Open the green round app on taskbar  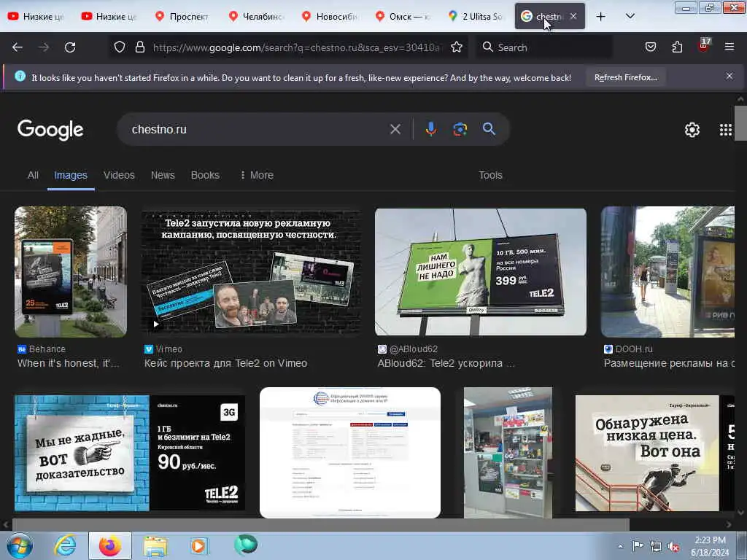pos(246,545)
